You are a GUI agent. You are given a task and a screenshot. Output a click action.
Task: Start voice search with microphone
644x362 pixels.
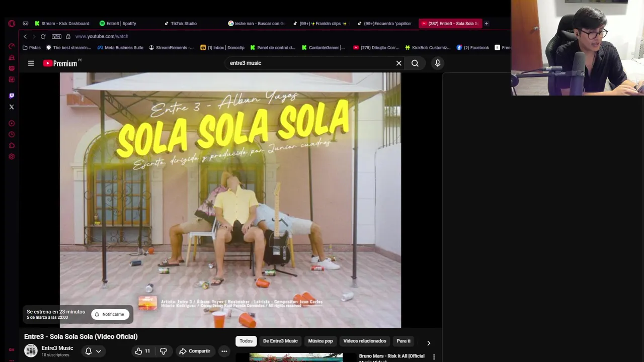[438, 63]
